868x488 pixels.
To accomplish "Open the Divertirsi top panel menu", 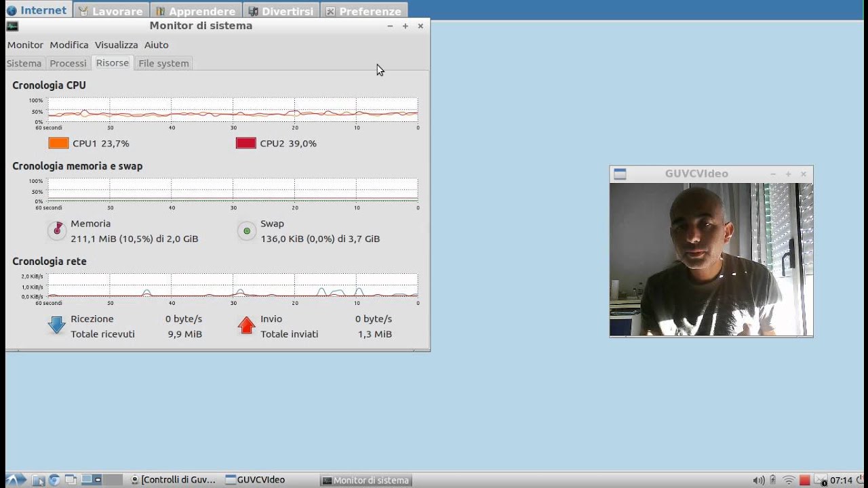I will tap(281, 12).
